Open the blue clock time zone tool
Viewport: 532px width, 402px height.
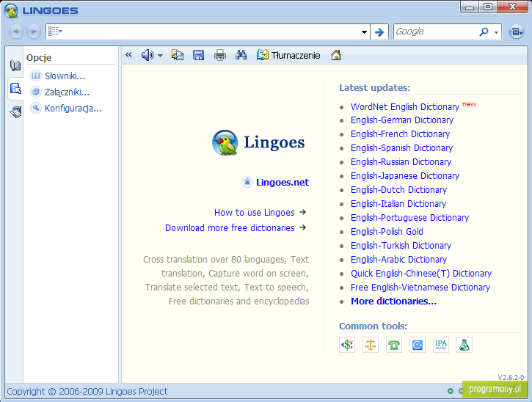coord(418,345)
